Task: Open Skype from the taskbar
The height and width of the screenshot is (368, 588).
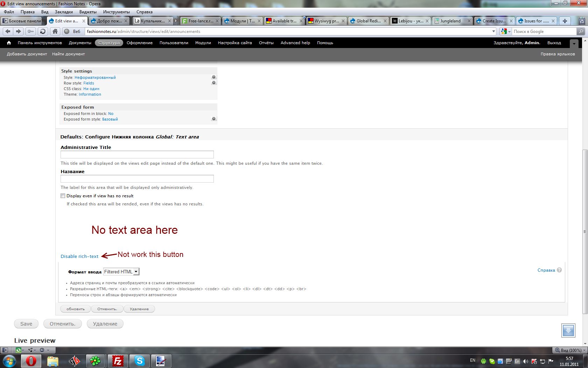Action: [140, 361]
